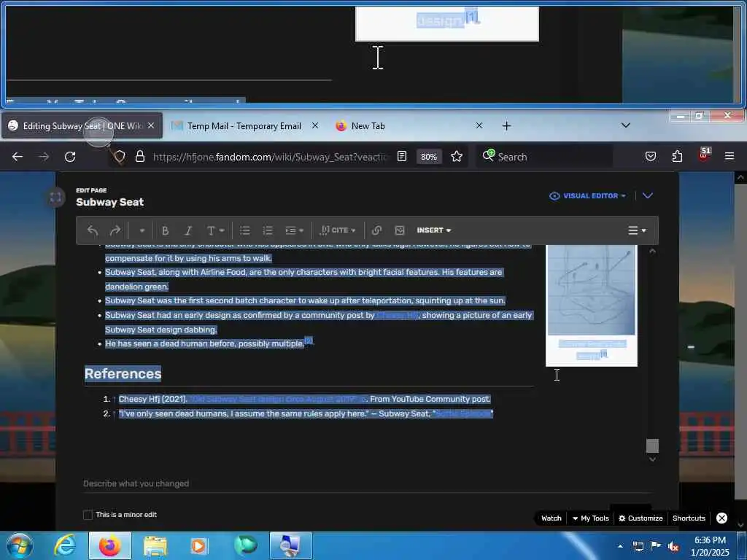Redo the edit in the editor toolbar
Viewport: 747px width, 560px height.
point(115,230)
